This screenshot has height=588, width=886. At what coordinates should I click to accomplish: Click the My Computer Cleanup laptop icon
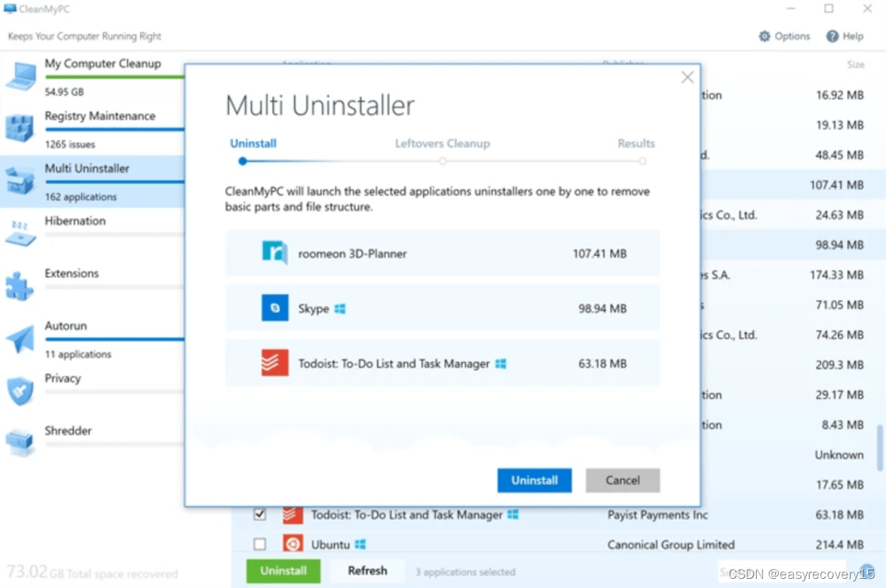tap(20, 76)
